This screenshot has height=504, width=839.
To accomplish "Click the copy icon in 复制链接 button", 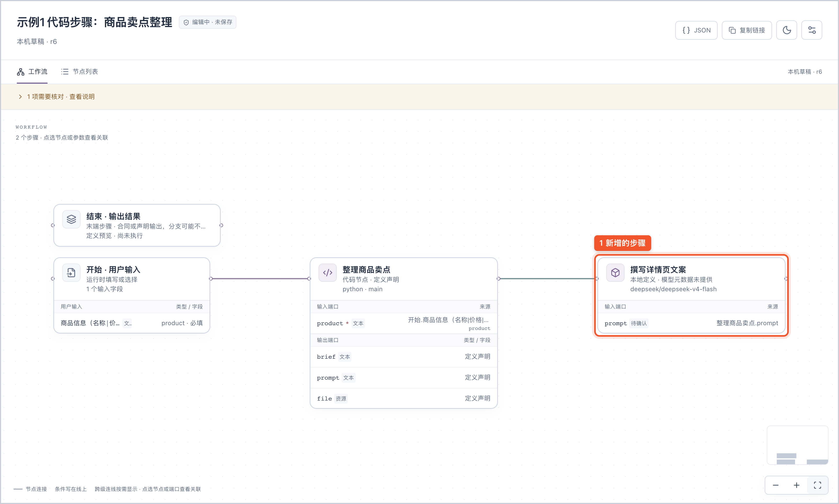I will click(x=732, y=30).
